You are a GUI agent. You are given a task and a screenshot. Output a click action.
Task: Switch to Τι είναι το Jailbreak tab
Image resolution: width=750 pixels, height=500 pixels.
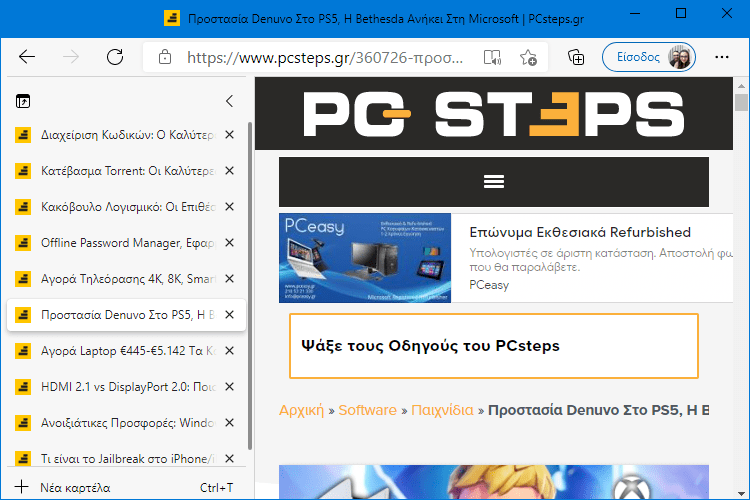pos(128,458)
